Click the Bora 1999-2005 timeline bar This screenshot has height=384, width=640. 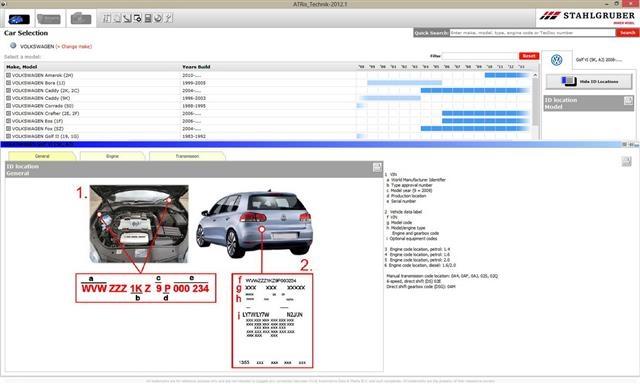coord(404,83)
